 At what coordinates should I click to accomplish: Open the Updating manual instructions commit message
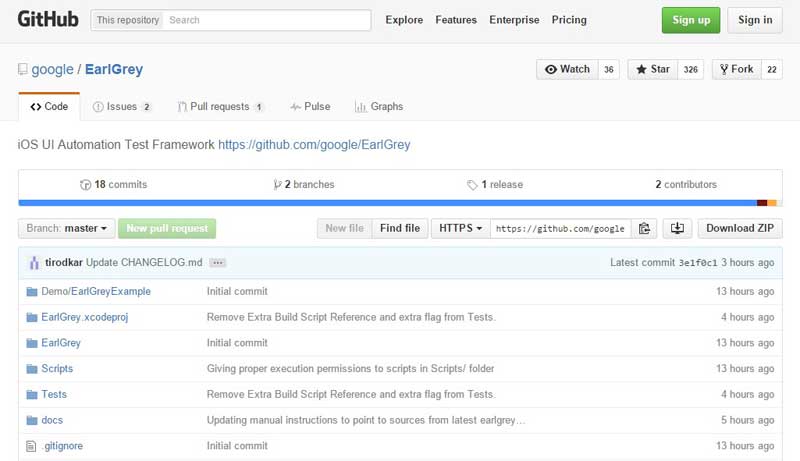pyautogui.click(x=366, y=420)
